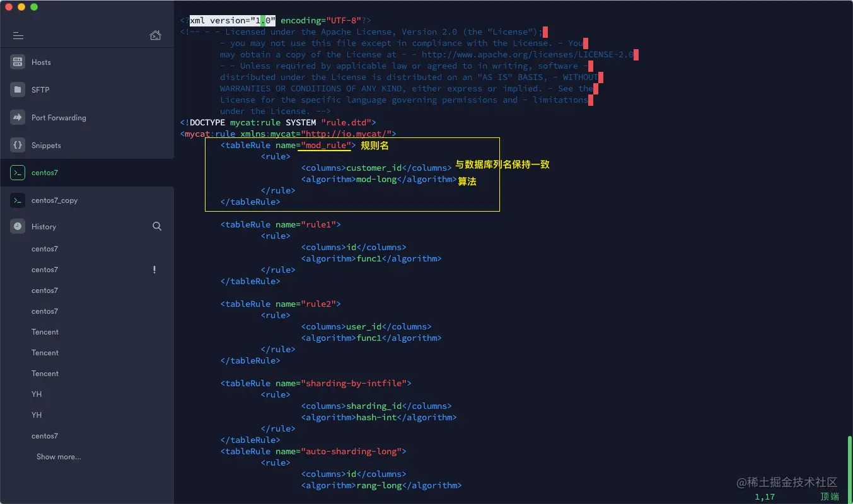The image size is (853, 504).
Task: Click the vim cursor position '1,17'
Action: pyautogui.click(x=765, y=497)
